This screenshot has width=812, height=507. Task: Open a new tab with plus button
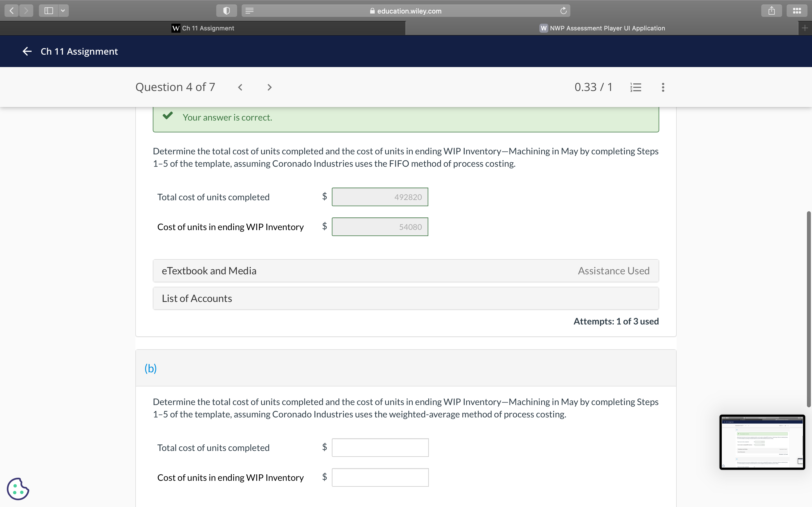(x=805, y=28)
